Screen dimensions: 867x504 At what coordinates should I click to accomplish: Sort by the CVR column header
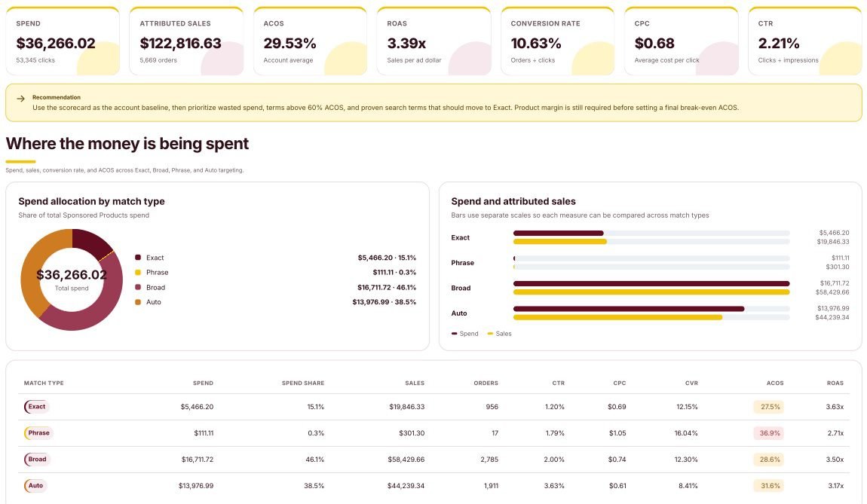691,383
